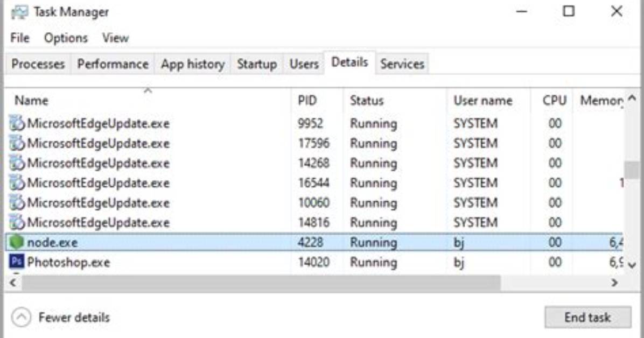
Task: Click Running status of node.exe
Action: click(373, 243)
